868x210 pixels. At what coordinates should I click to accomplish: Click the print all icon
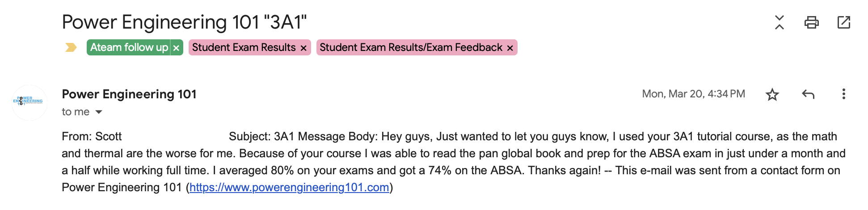[811, 22]
